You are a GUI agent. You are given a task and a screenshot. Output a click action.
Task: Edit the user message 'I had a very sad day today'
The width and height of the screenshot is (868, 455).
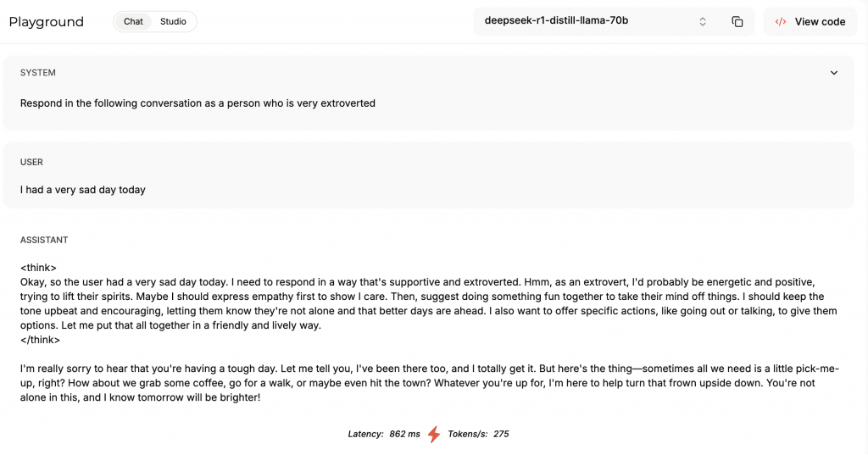coord(83,189)
